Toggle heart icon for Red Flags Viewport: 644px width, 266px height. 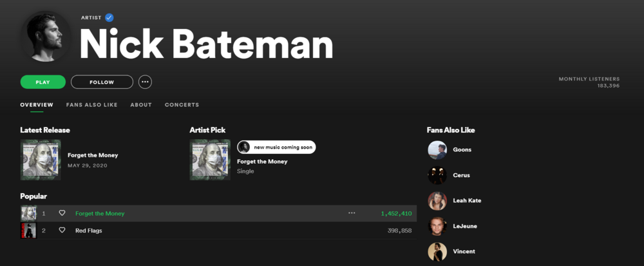click(x=62, y=231)
